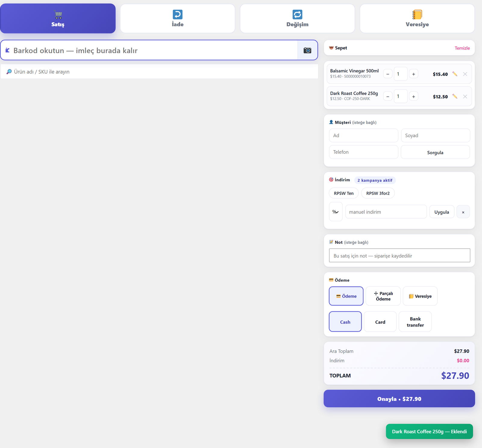This screenshot has height=448, width=482.
Task: Click the Ara Toplam $27.90 value
Action: [x=462, y=351]
